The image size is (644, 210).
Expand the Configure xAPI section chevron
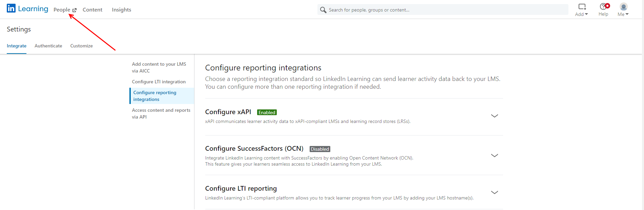click(x=495, y=116)
